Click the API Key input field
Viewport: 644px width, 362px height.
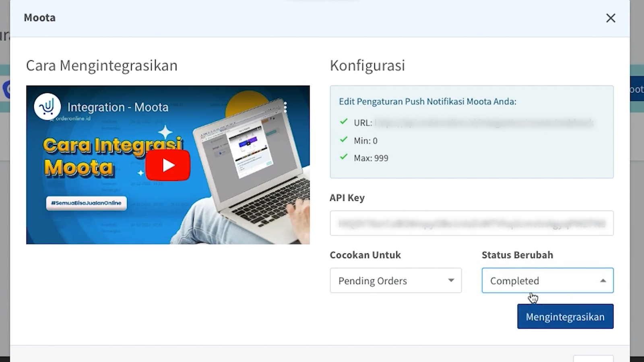click(472, 223)
